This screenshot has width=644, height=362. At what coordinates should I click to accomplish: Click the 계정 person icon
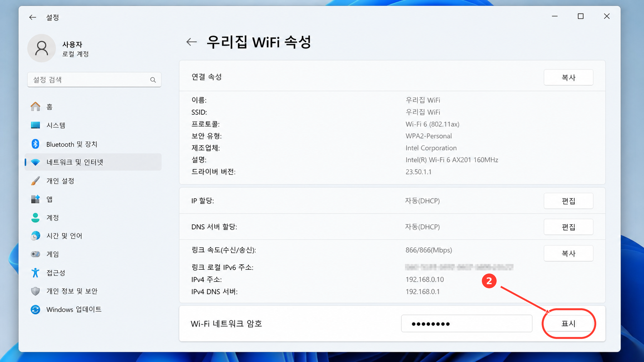(35, 218)
